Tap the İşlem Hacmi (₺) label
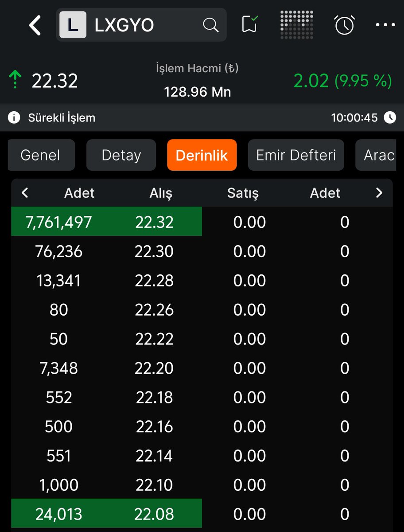 [198, 68]
